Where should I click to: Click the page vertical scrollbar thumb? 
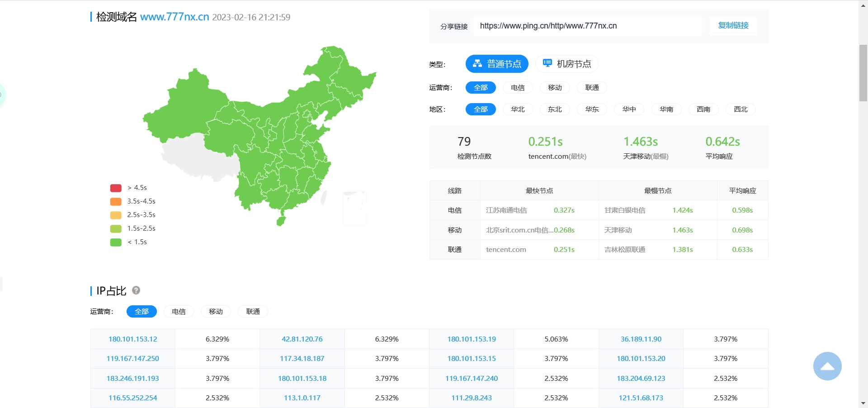[x=863, y=73]
